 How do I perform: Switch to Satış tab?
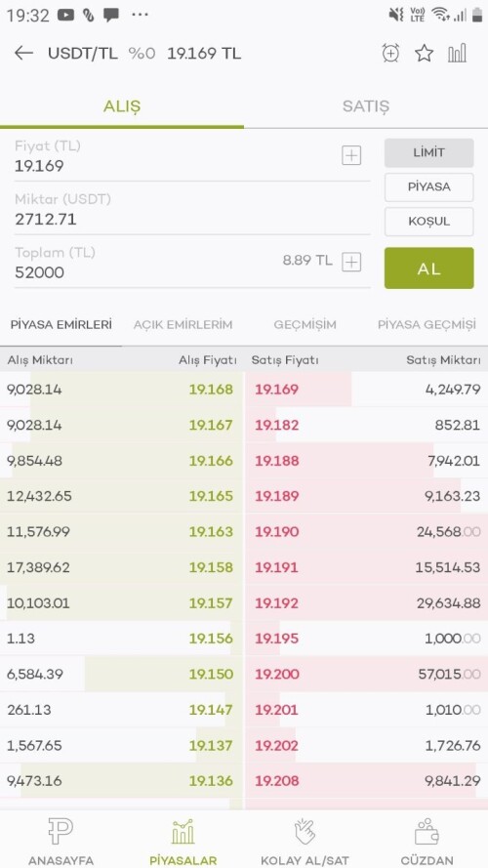click(x=366, y=106)
